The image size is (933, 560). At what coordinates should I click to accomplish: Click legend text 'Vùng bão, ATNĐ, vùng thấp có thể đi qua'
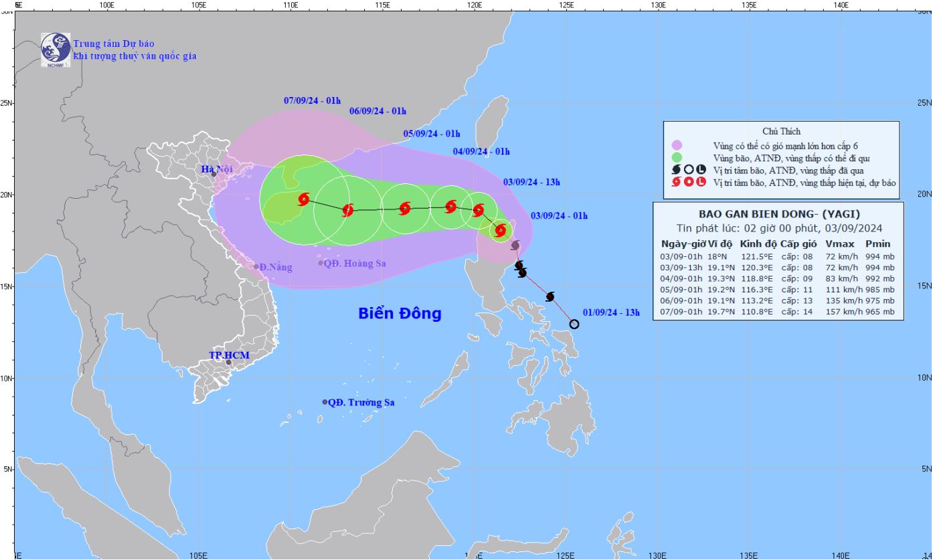point(792,157)
